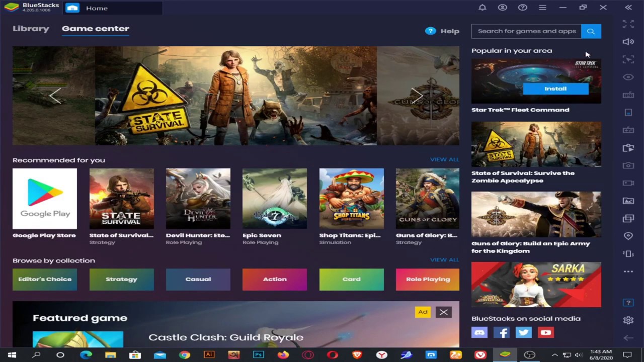Toggle fullscreen from the side toolbar
This screenshot has width=644, height=362.
click(x=628, y=24)
